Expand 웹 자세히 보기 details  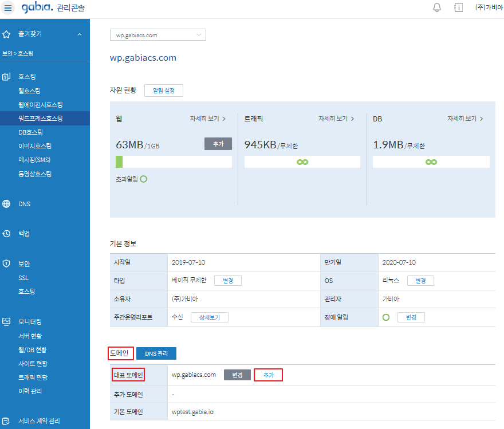pos(208,119)
